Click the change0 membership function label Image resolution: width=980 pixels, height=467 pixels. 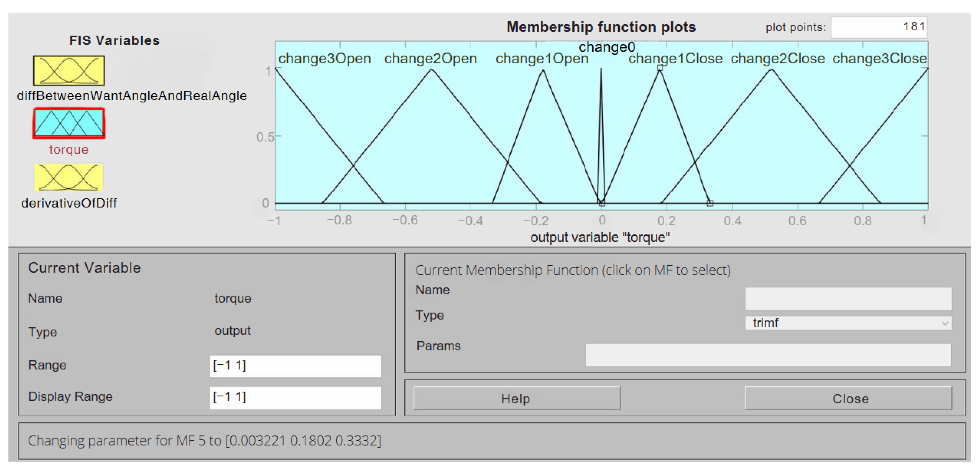(x=607, y=47)
